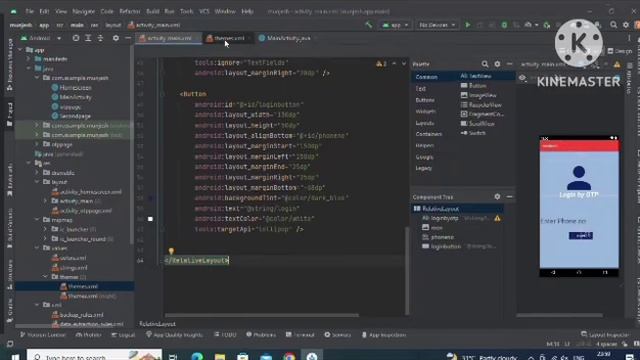The width and height of the screenshot is (640, 360).
Task: Click Windows taskbar search box
Action: coord(94,355)
